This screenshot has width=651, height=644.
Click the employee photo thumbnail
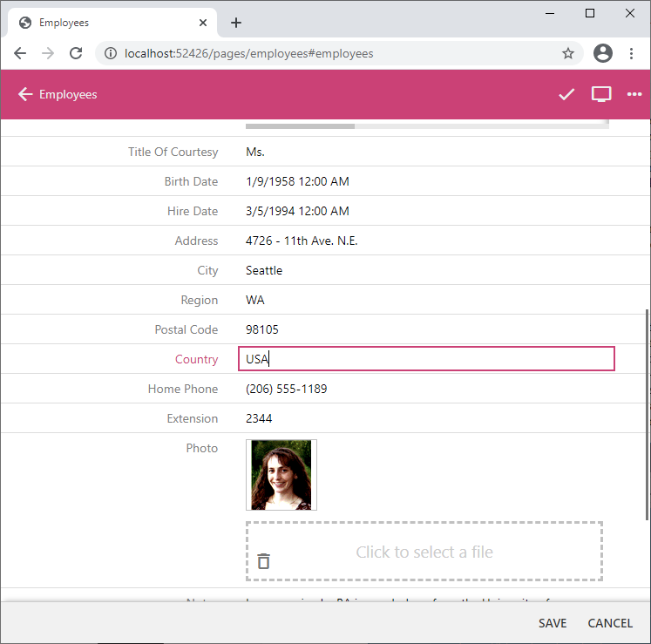click(x=281, y=475)
